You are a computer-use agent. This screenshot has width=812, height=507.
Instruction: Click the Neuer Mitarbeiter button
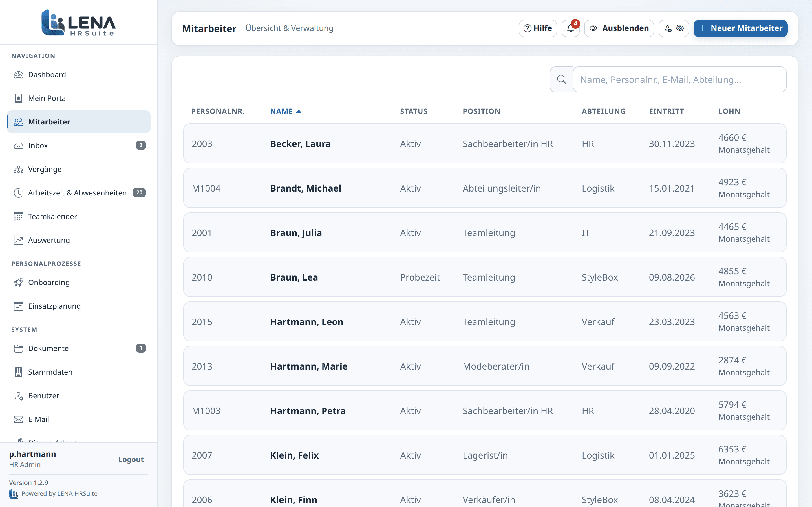741,28
